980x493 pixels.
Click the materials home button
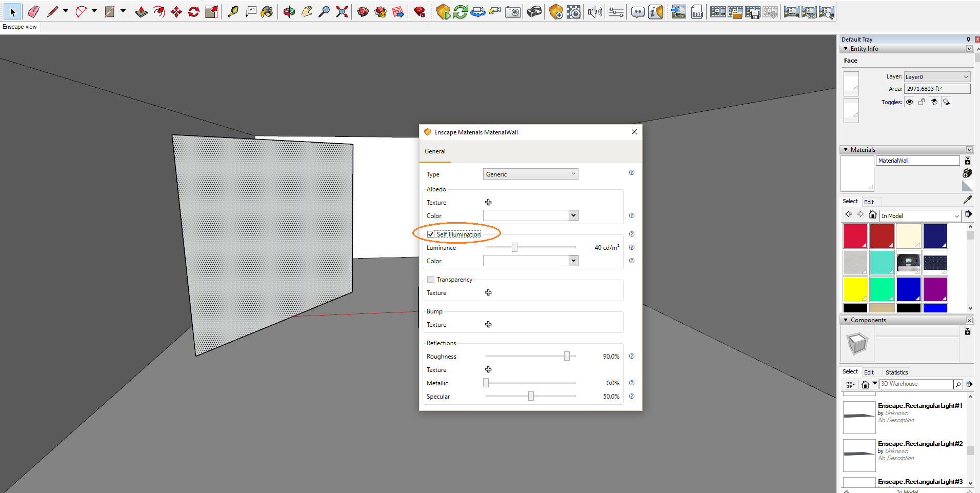[872, 214]
